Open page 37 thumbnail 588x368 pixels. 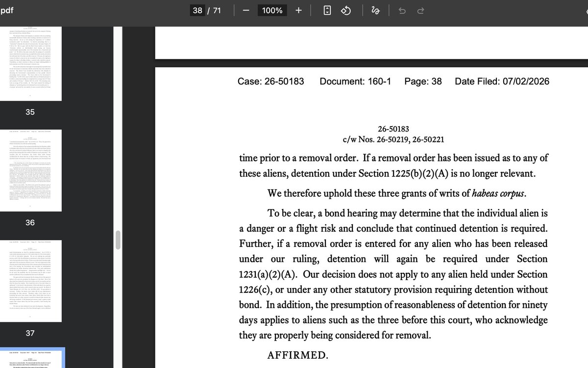click(x=30, y=281)
